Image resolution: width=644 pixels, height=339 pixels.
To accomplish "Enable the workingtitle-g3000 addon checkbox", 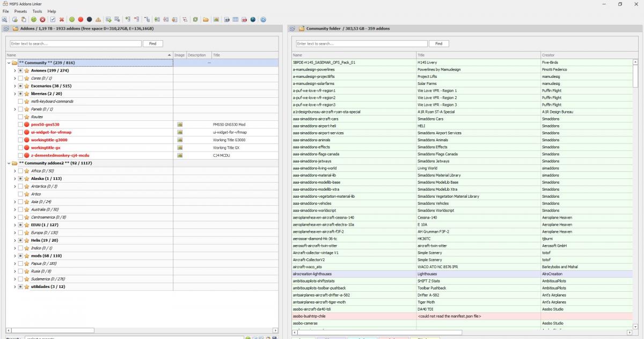I will coord(20,140).
